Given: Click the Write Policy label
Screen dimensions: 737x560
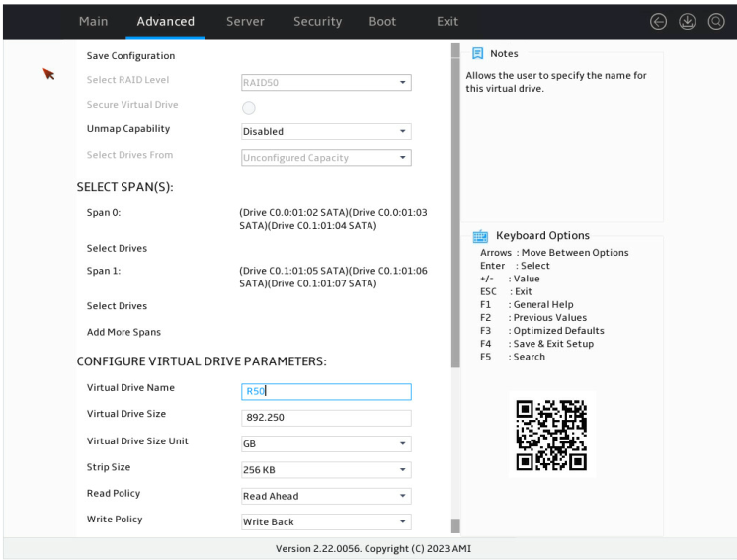Looking at the screenshot, I should point(115,520).
